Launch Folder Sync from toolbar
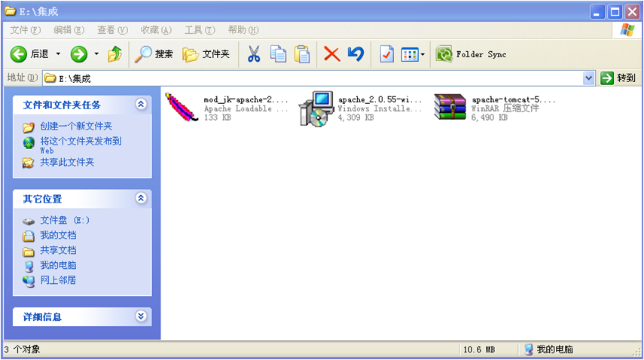This screenshot has width=644, height=360. (471, 54)
